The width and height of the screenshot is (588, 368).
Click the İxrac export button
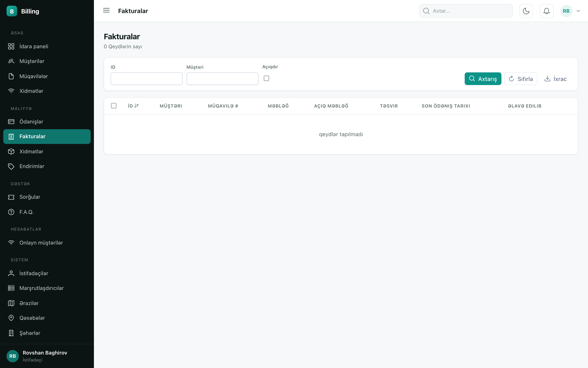pyautogui.click(x=555, y=79)
